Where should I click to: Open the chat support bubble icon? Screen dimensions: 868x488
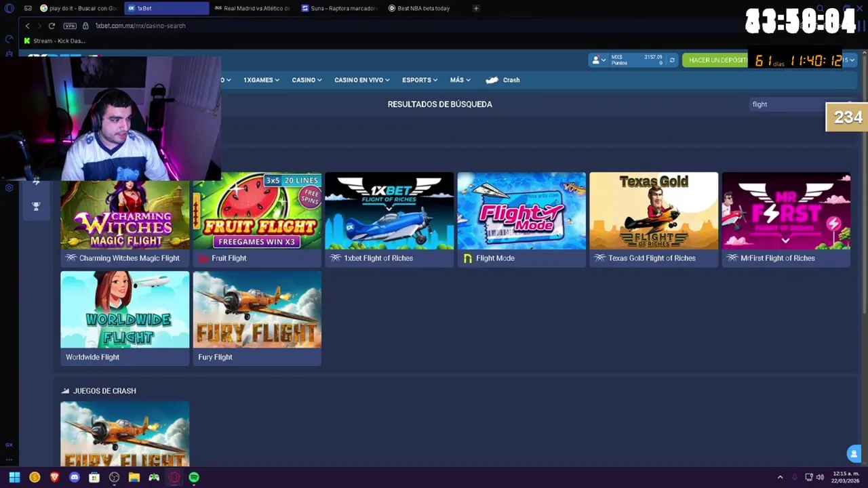pyautogui.click(x=854, y=453)
